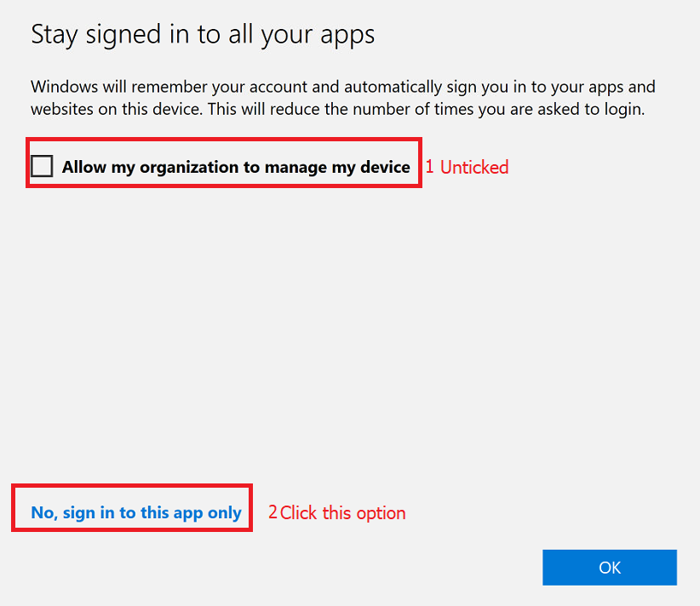The width and height of the screenshot is (700, 606).
Task: Click the 'Stay signed in to all your apps' heading
Action: tap(203, 35)
